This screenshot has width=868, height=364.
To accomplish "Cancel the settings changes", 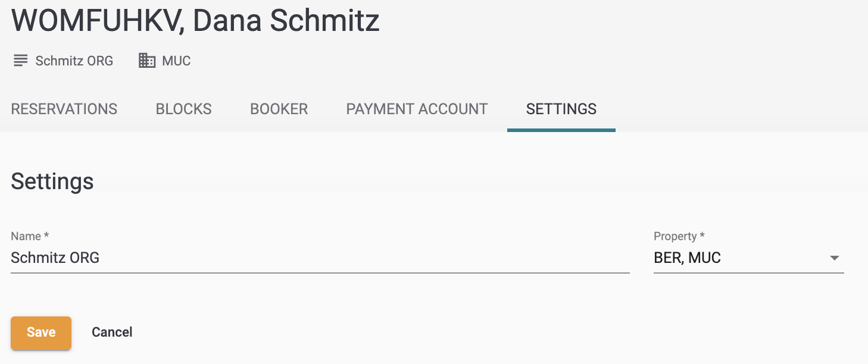I will click(x=112, y=332).
